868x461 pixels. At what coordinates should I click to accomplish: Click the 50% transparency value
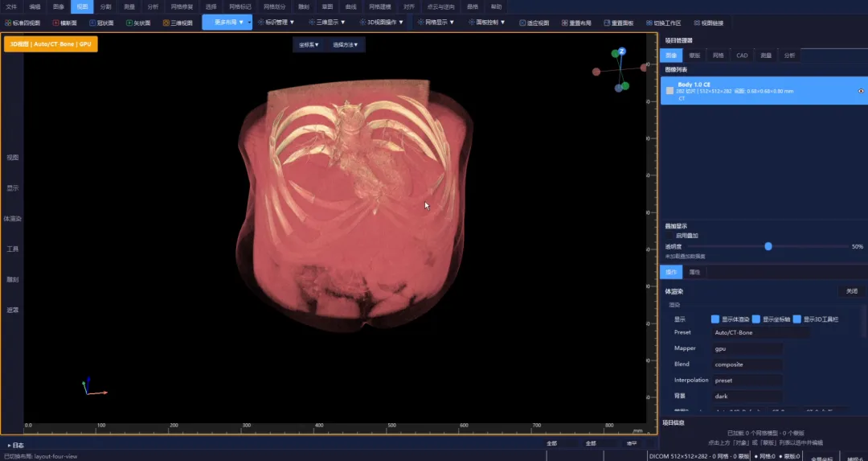tap(857, 246)
